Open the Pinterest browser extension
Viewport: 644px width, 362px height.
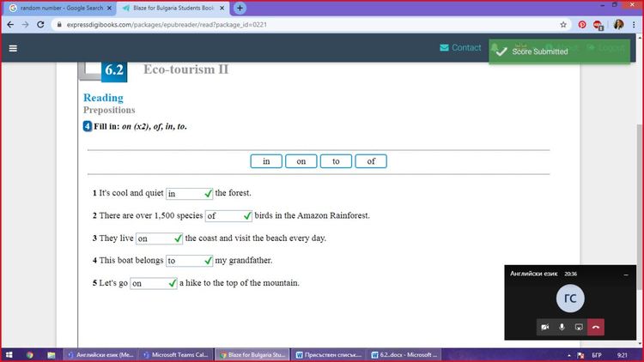coord(582,25)
